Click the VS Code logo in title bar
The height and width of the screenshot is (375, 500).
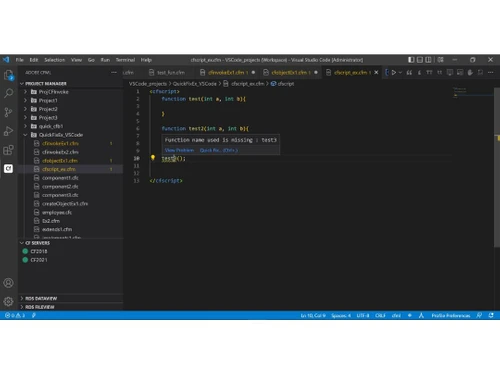point(6,60)
